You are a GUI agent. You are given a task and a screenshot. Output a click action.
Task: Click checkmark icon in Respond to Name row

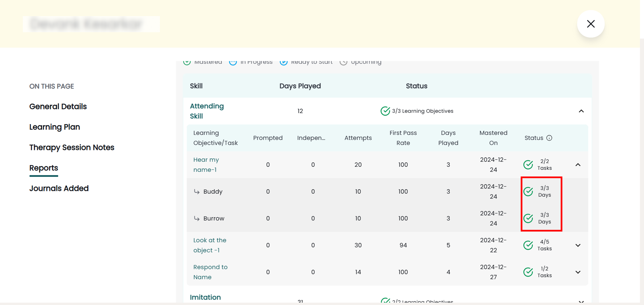coord(528,272)
